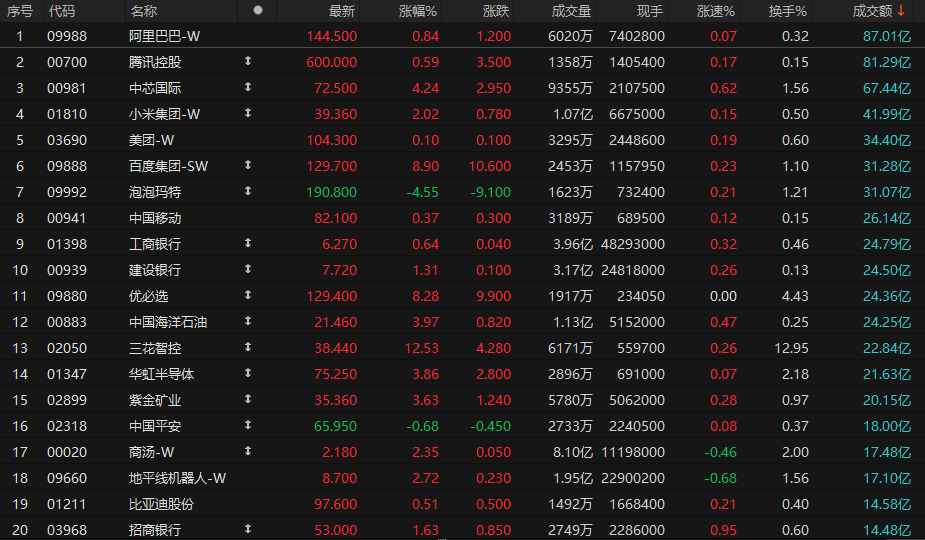Sort by 最新 price column header

coord(342,11)
